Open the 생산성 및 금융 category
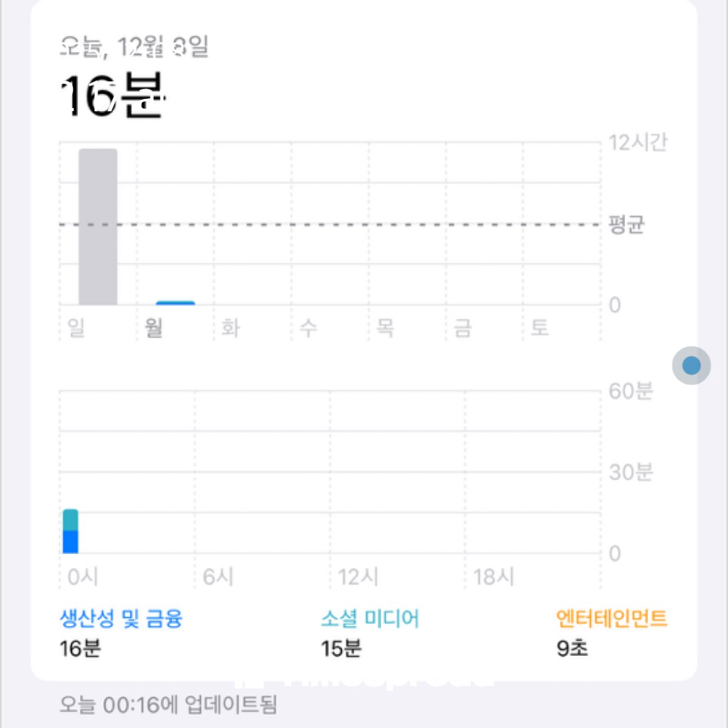 (121, 619)
